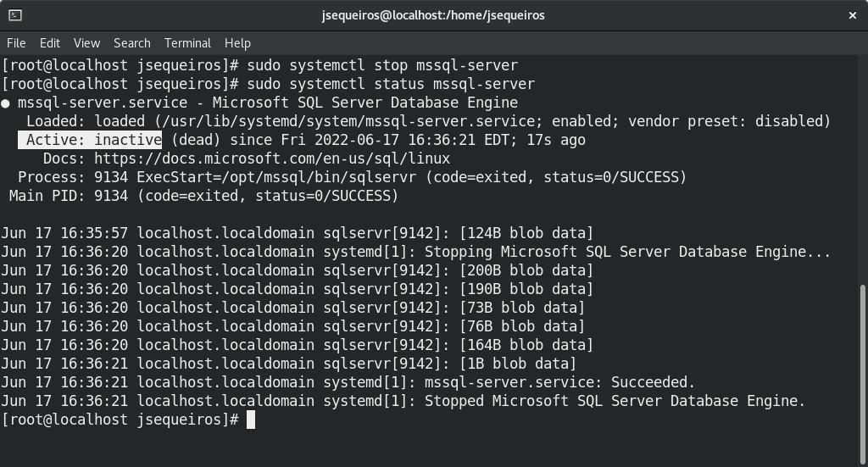Image resolution: width=868 pixels, height=467 pixels.
Task: Click the window title 'jsequeiros@localhost:/home/jsequeiros'
Action: click(x=433, y=15)
